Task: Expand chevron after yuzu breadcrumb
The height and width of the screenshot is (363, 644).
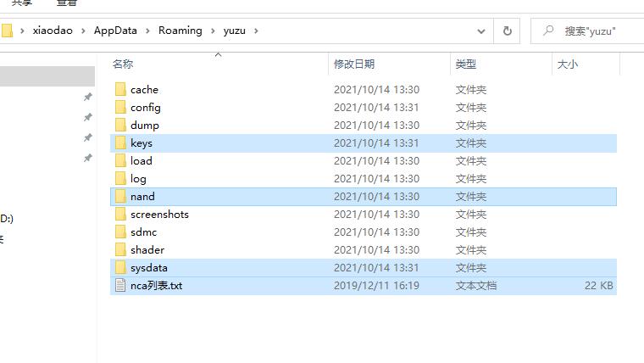Action: click(x=256, y=31)
